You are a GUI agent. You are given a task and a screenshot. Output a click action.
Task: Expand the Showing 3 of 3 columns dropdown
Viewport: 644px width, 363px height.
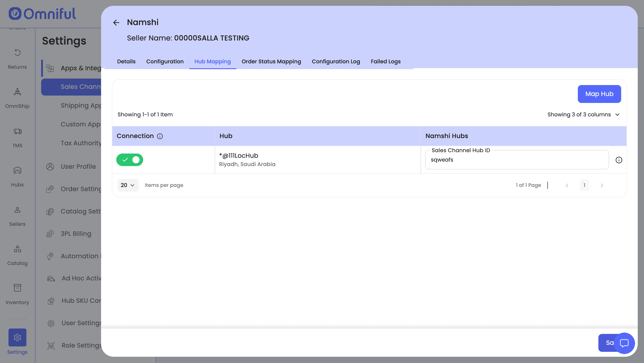point(583,115)
